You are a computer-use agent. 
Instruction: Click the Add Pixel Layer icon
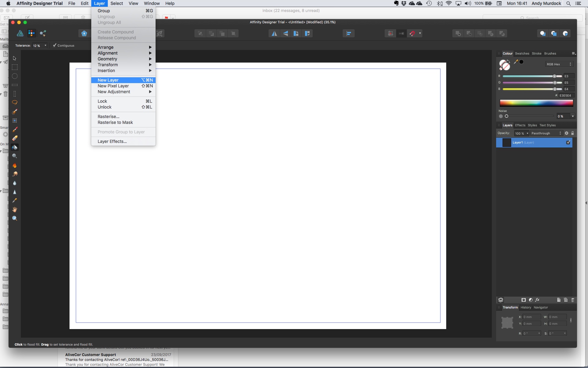[566, 300]
